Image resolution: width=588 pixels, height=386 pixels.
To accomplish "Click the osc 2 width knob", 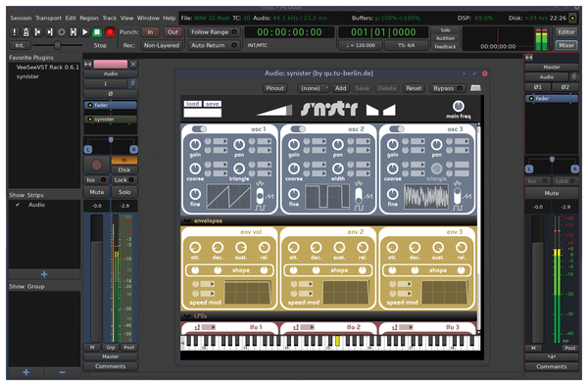I will click(338, 169).
